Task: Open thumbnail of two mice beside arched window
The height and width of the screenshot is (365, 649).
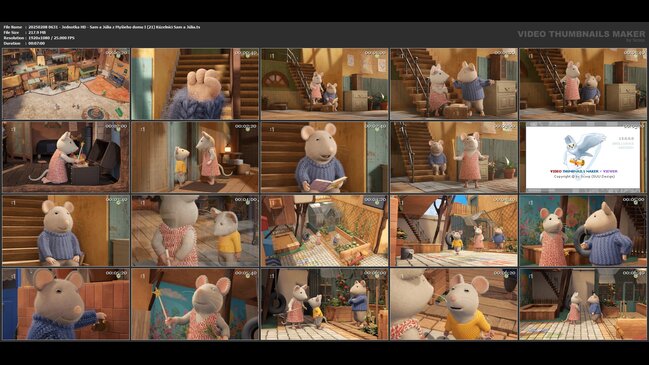Action: coord(324,84)
